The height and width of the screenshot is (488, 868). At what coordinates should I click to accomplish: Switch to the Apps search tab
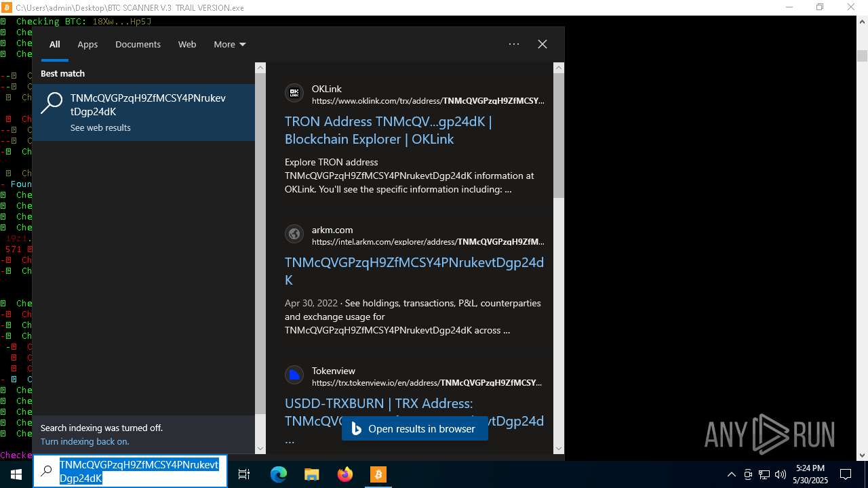tap(87, 45)
